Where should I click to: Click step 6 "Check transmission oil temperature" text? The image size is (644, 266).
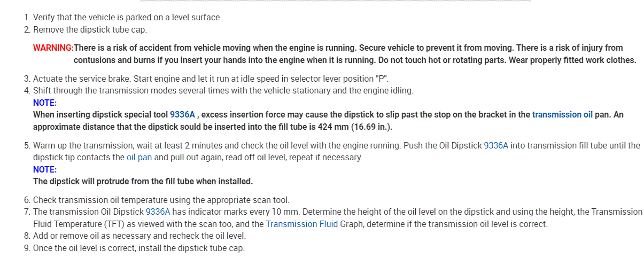pos(161,200)
